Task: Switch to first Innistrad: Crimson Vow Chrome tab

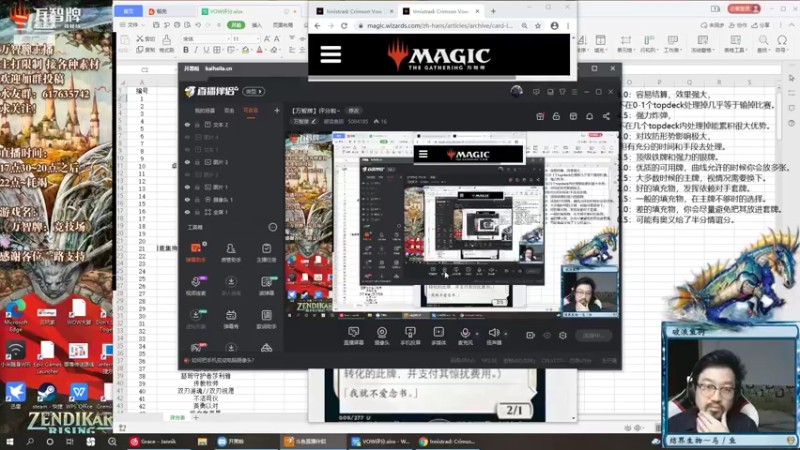Action: [x=352, y=11]
